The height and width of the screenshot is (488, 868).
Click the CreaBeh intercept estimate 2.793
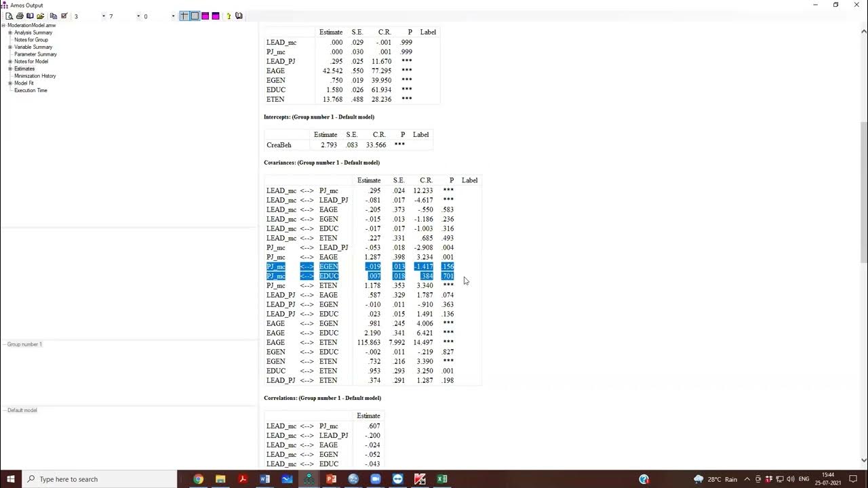[x=329, y=145]
